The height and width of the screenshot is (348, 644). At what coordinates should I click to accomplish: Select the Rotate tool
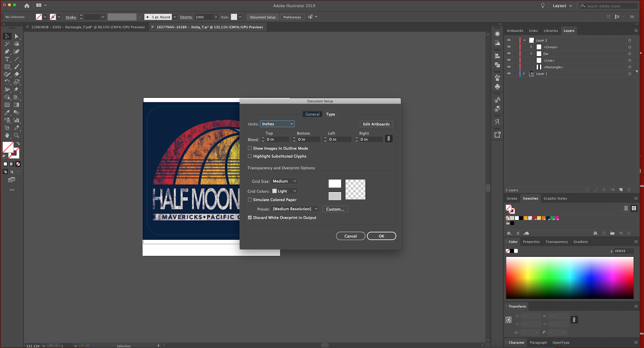click(x=7, y=82)
